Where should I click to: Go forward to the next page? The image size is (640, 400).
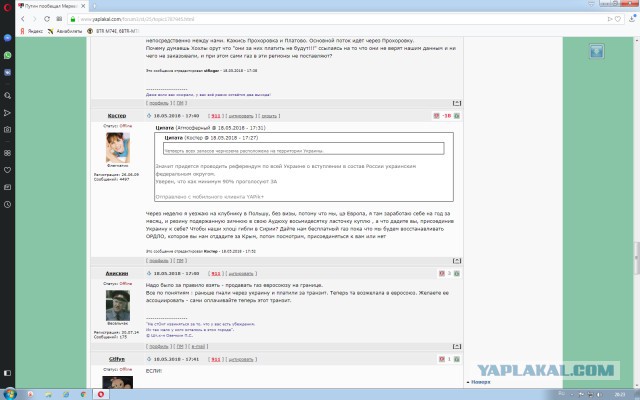(35, 19)
